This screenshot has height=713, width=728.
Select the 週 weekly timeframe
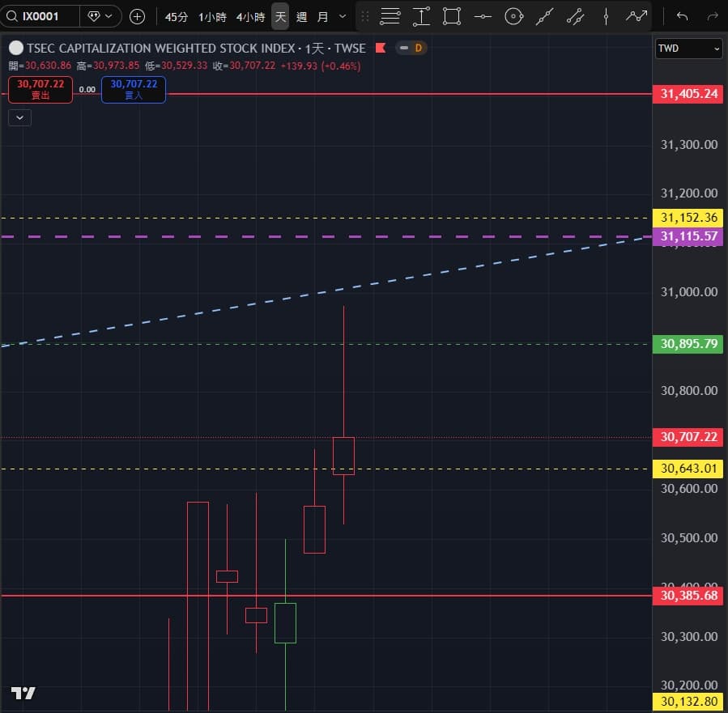coord(302,17)
